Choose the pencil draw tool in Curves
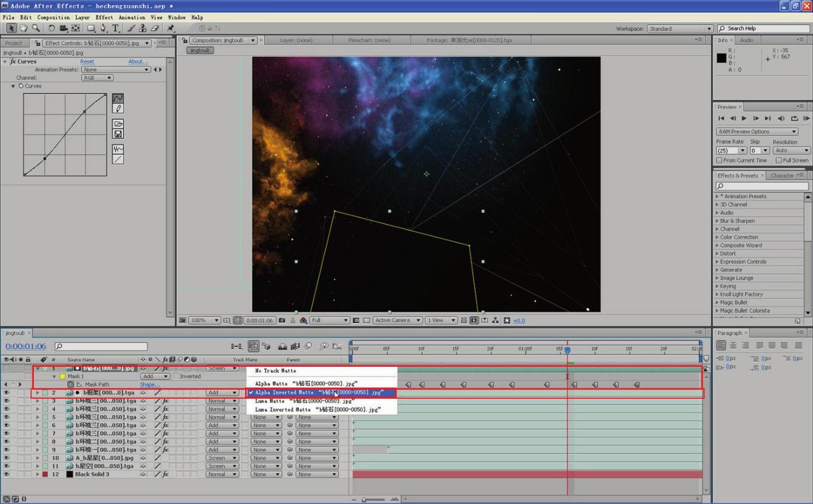Screen dimensions: 813x504 click(x=118, y=108)
